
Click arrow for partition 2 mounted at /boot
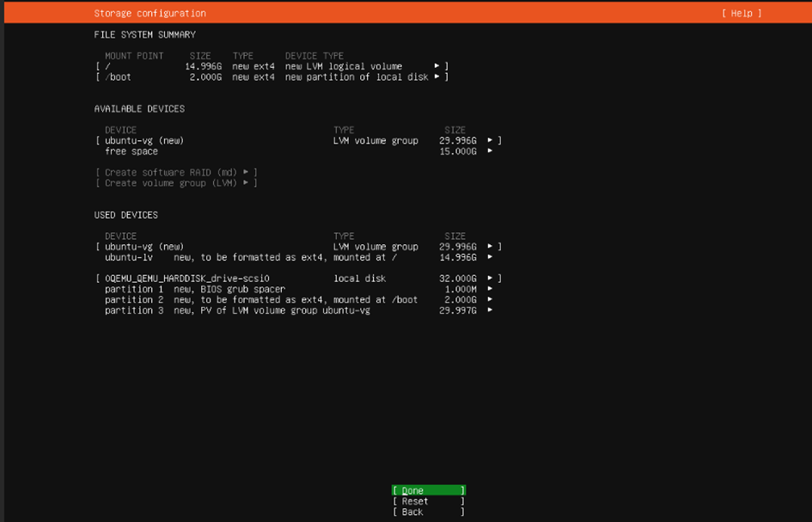tap(490, 299)
